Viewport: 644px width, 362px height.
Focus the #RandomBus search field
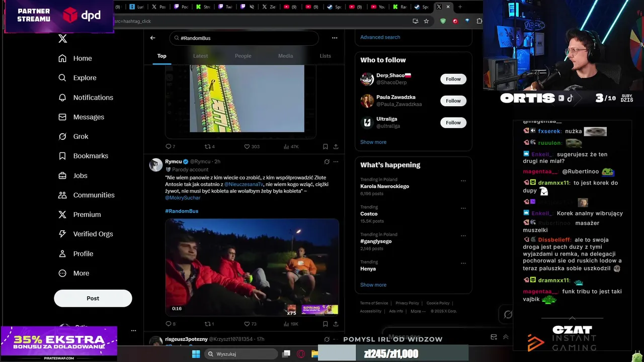click(x=244, y=38)
